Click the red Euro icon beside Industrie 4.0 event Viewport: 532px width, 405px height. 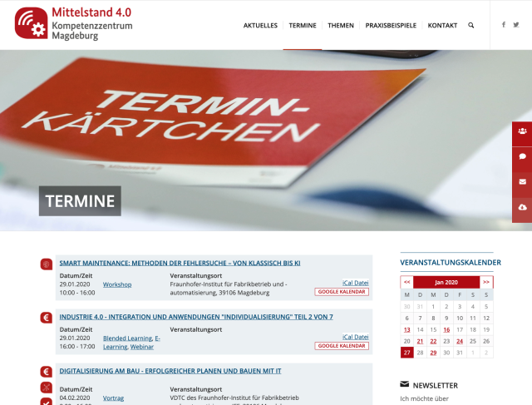click(47, 318)
